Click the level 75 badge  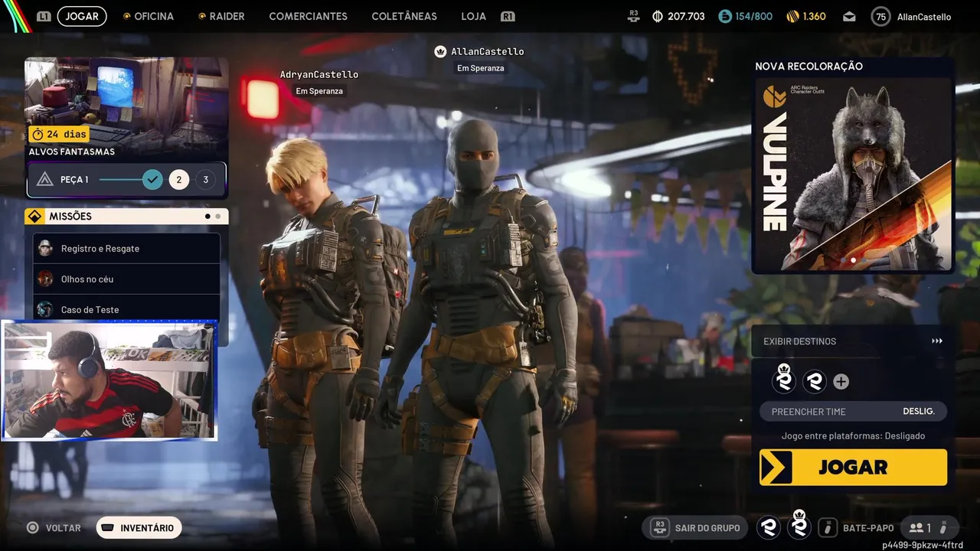coord(881,16)
